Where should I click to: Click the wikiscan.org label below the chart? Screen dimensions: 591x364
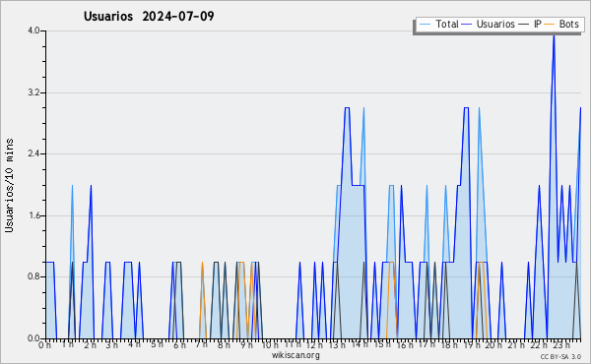click(295, 355)
